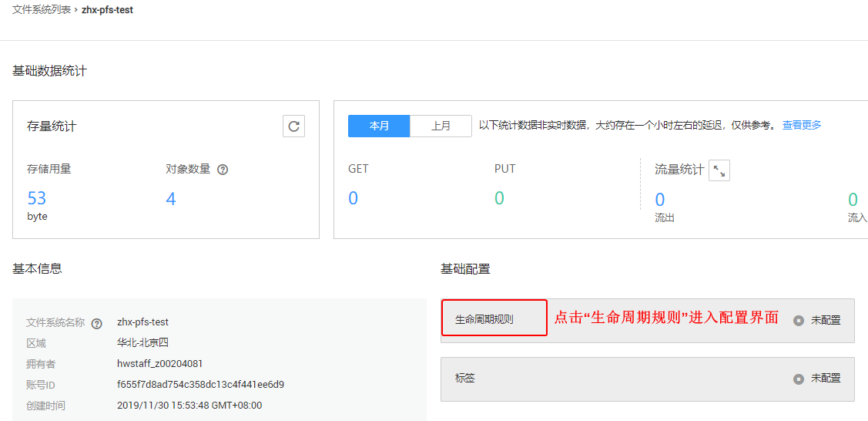Switch statistics to 本月 tab
The width and height of the screenshot is (868, 421).
tap(379, 126)
